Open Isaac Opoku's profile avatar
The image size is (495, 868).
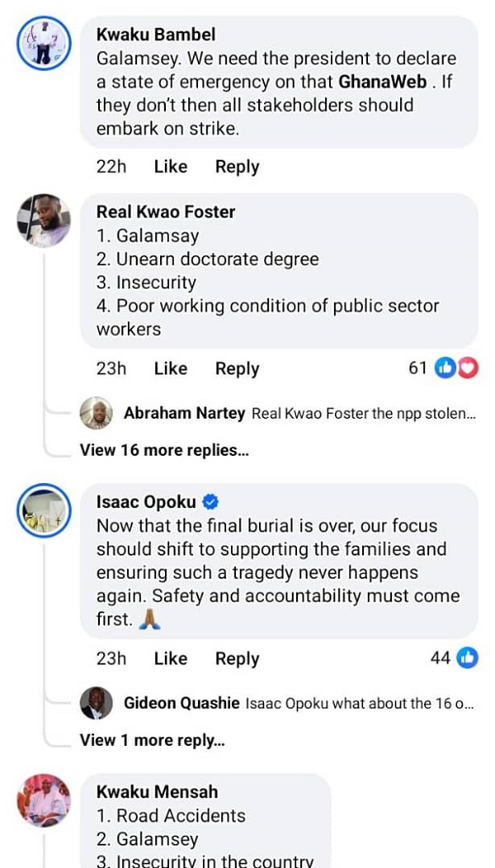[x=44, y=511]
